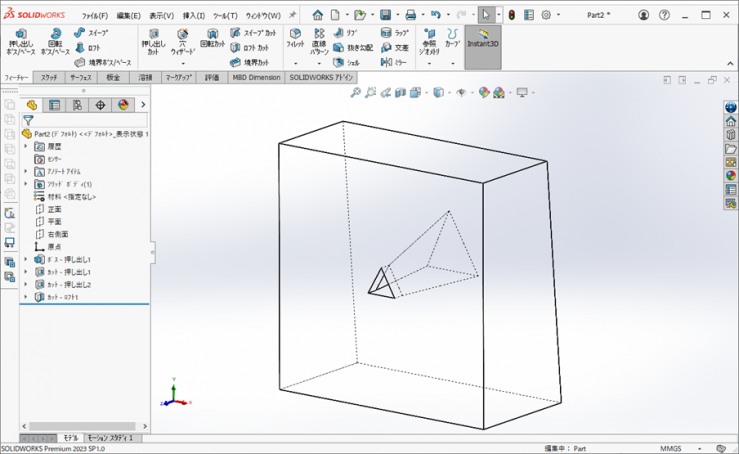The height and width of the screenshot is (454, 739).
Task: Toggle hide/show items eye icon in view toolbar
Action: pyautogui.click(x=461, y=93)
